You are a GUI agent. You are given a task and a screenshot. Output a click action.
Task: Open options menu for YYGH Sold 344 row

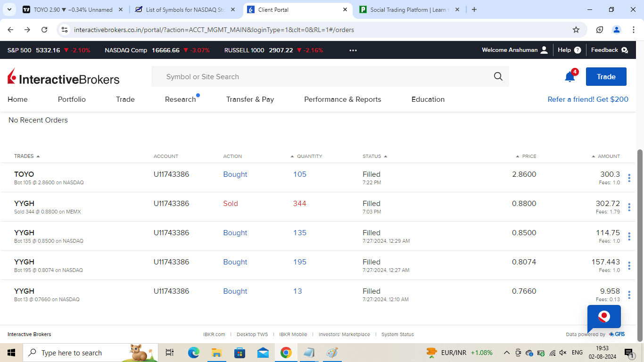point(629,207)
